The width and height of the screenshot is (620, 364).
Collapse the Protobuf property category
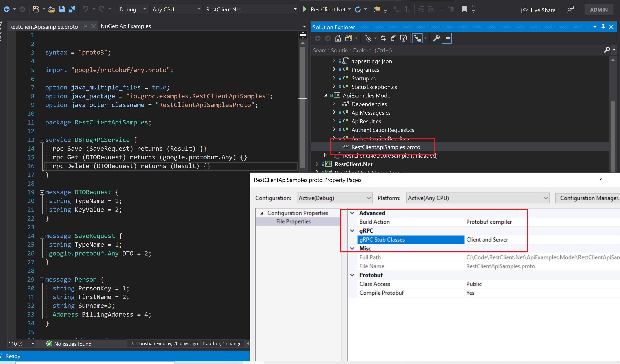[352, 275]
